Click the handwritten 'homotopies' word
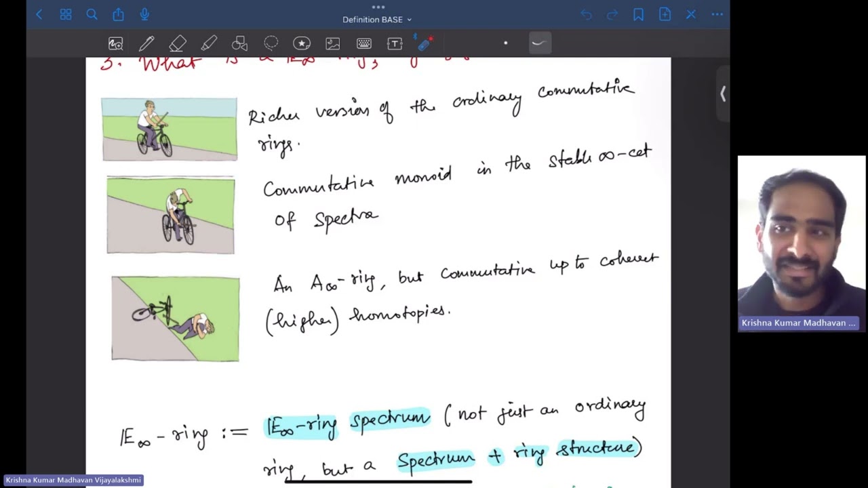The width and height of the screenshot is (868, 488). [399, 314]
